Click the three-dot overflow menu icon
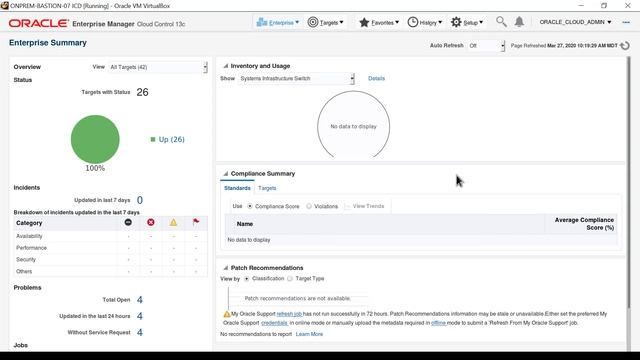 coord(626,22)
